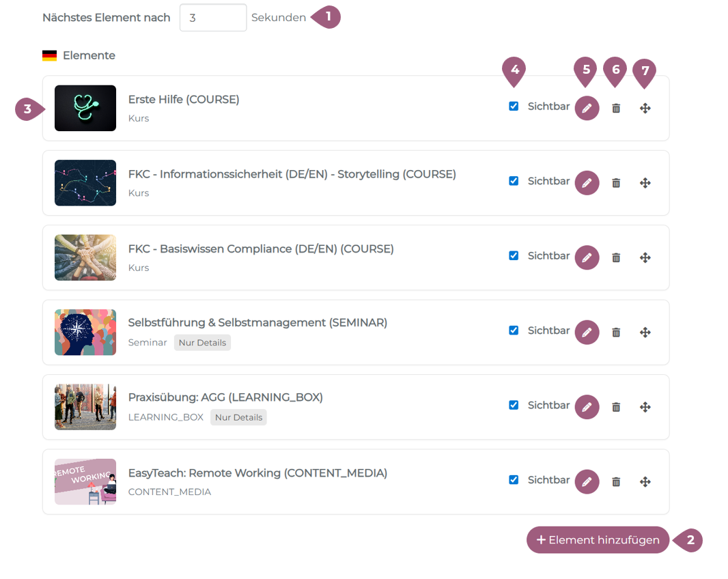Screen dimensions: 728x579
Task: Edit the Erste Hilfe course element
Action: click(x=587, y=108)
